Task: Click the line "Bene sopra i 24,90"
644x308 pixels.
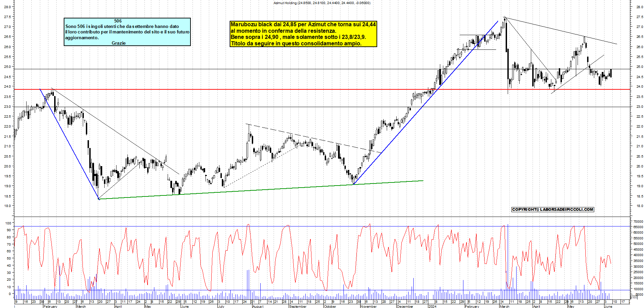Action: pyautogui.click(x=298, y=37)
